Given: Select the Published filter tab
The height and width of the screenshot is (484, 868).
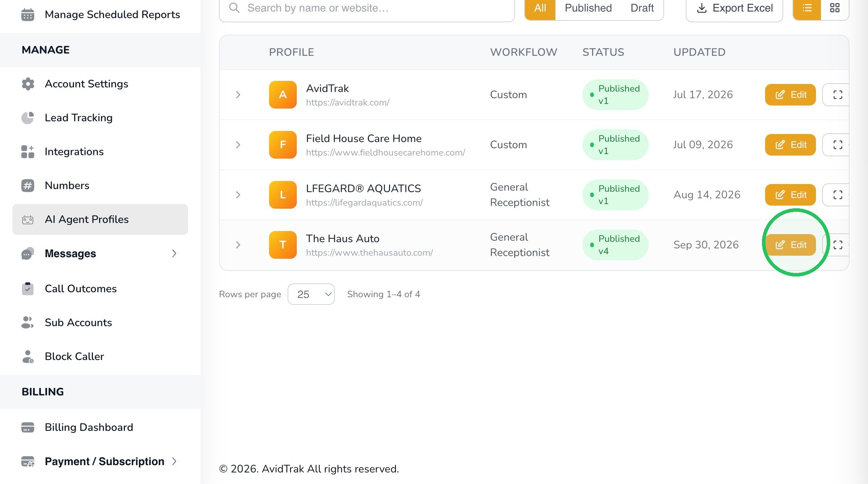Looking at the screenshot, I should pos(588,8).
